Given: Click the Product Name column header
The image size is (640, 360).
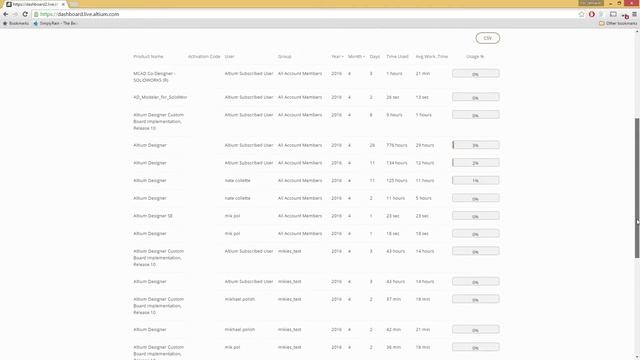Looking at the screenshot, I should point(148,56).
